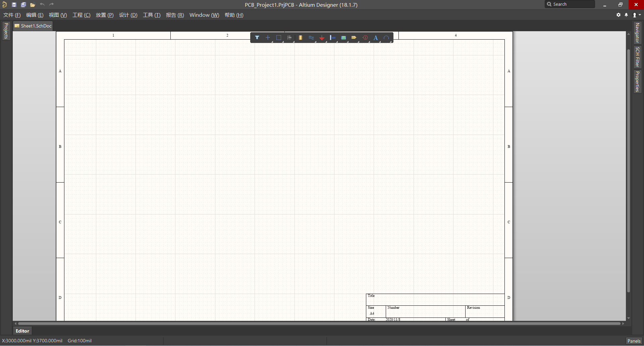The width and height of the screenshot is (644, 346).
Task: Choose the dashed rectangle selection tool
Action: [279, 38]
